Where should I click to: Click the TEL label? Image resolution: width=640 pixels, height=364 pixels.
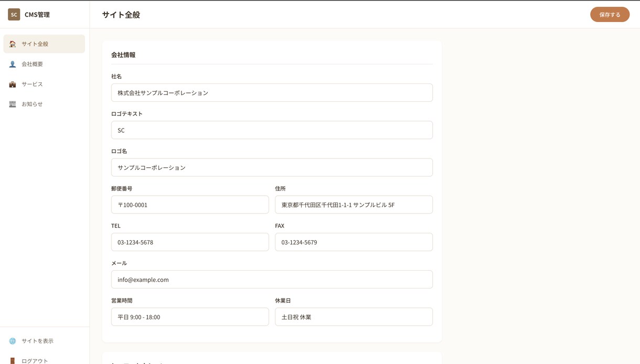[x=116, y=226]
